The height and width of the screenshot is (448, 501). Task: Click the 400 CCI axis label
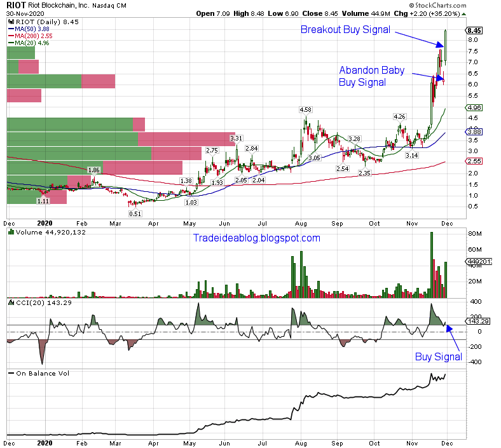(x=476, y=302)
